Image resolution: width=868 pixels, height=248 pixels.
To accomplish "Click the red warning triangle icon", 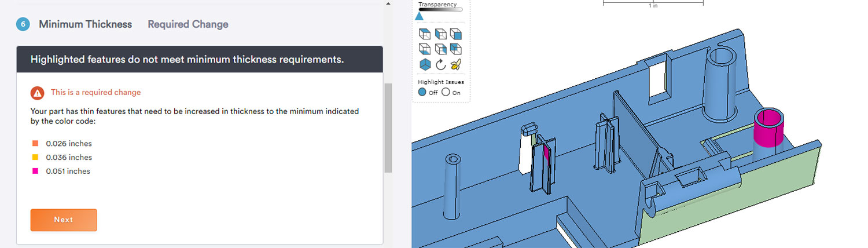I will (x=37, y=93).
